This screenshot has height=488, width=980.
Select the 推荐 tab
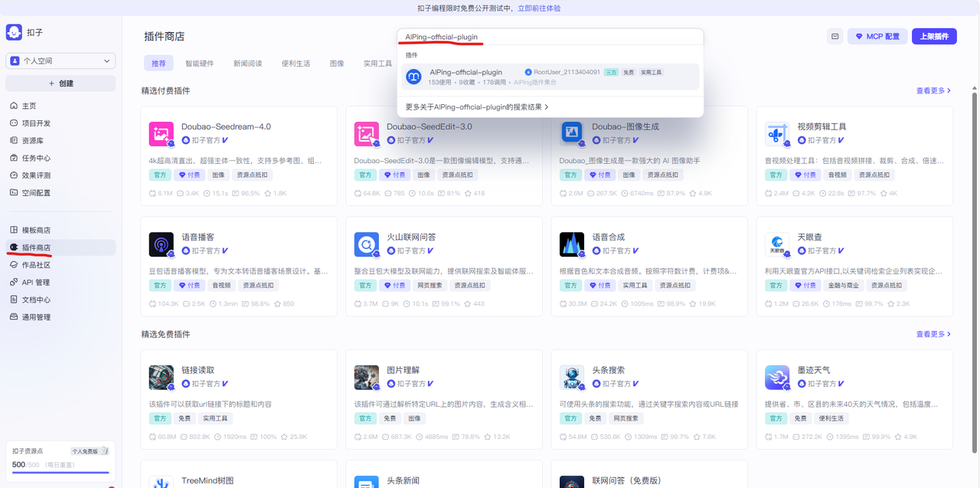[x=158, y=64]
